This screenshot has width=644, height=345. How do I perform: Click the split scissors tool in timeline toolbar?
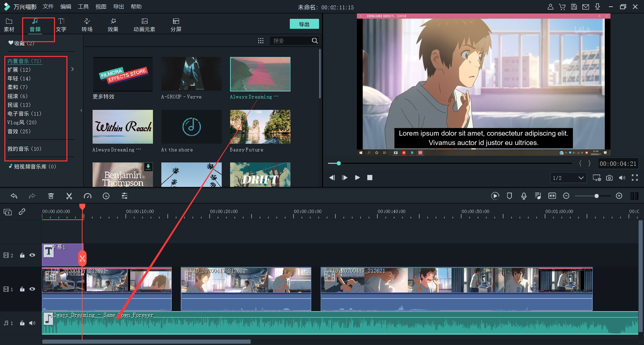(69, 196)
